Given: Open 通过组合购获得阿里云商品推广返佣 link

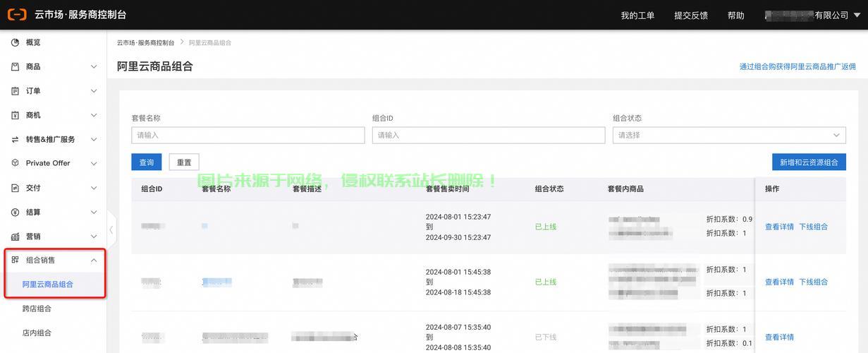Looking at the screenshot, I should click(797, 66).
